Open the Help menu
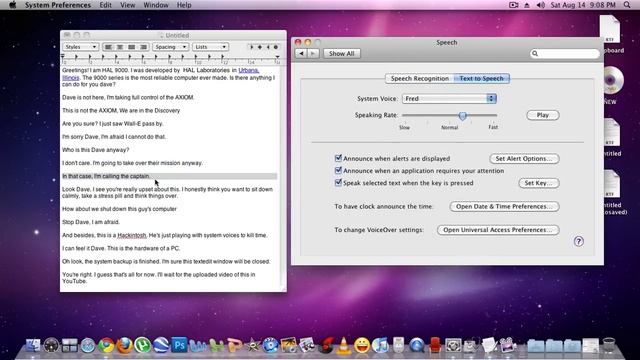 184,5
